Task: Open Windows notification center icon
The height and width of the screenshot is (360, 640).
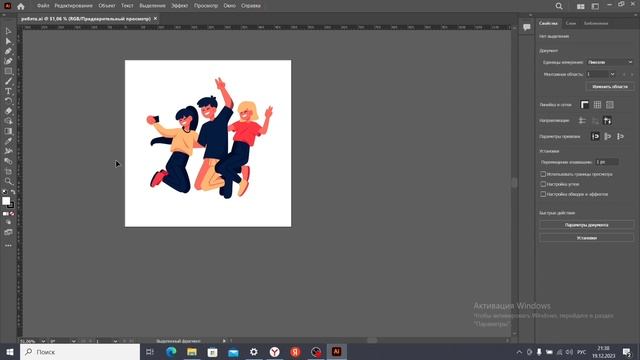Action: [627, 352]
